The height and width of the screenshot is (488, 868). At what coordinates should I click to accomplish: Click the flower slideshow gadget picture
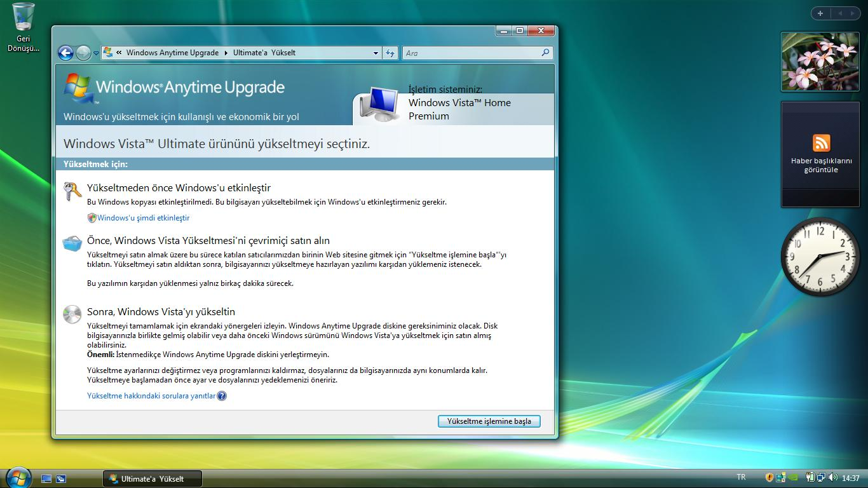click(x=820, y=62)
